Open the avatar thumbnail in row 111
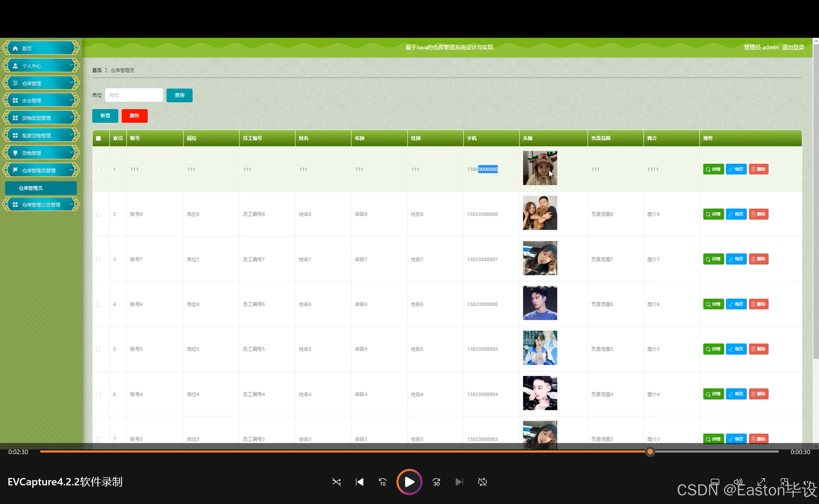This screenshot has width=819, height=504. coord(540,168)
